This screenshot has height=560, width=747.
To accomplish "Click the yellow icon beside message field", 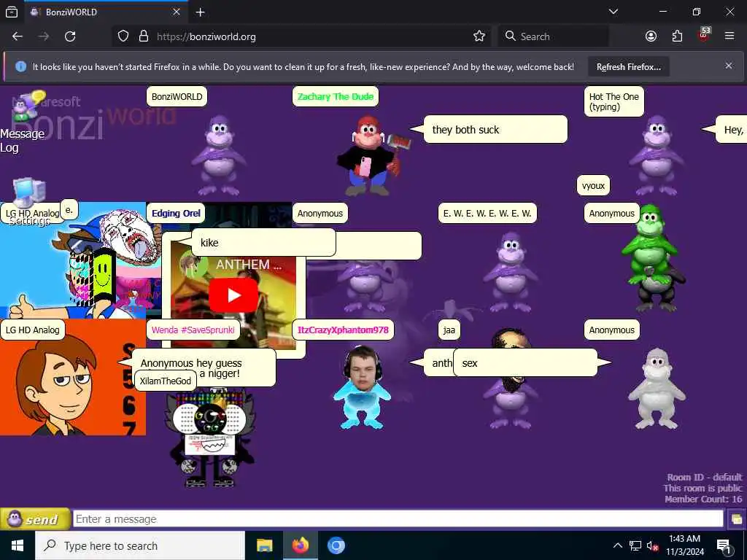I will pyautogui.click(x=736, y=518).
